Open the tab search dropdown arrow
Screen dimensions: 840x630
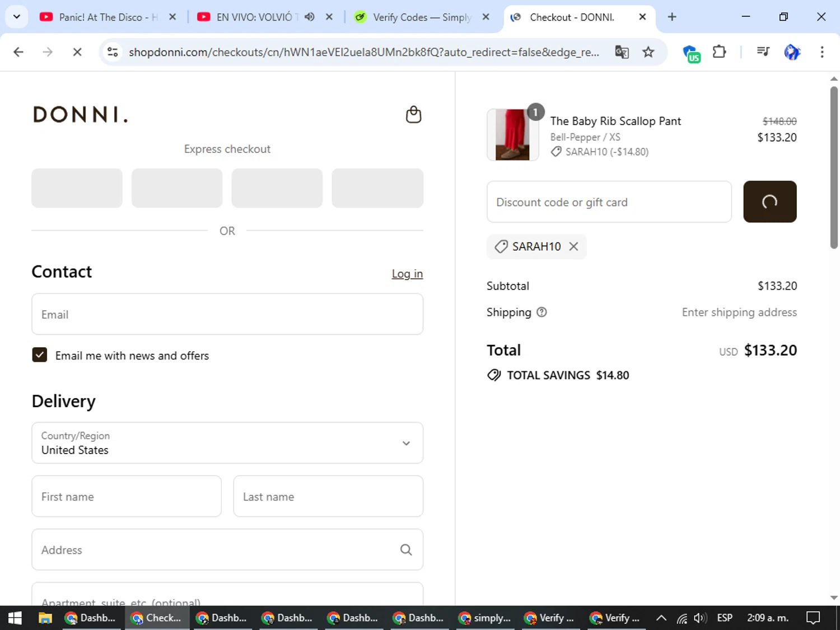(17, 17)
